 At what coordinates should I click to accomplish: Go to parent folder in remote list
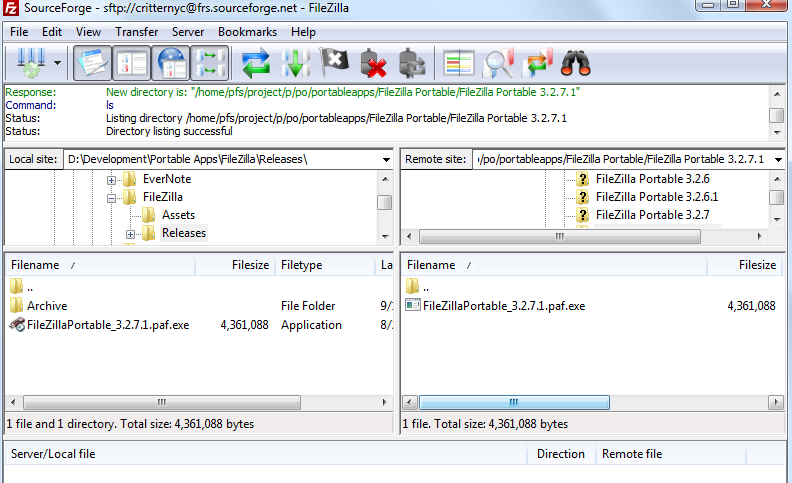pos(418,287)
